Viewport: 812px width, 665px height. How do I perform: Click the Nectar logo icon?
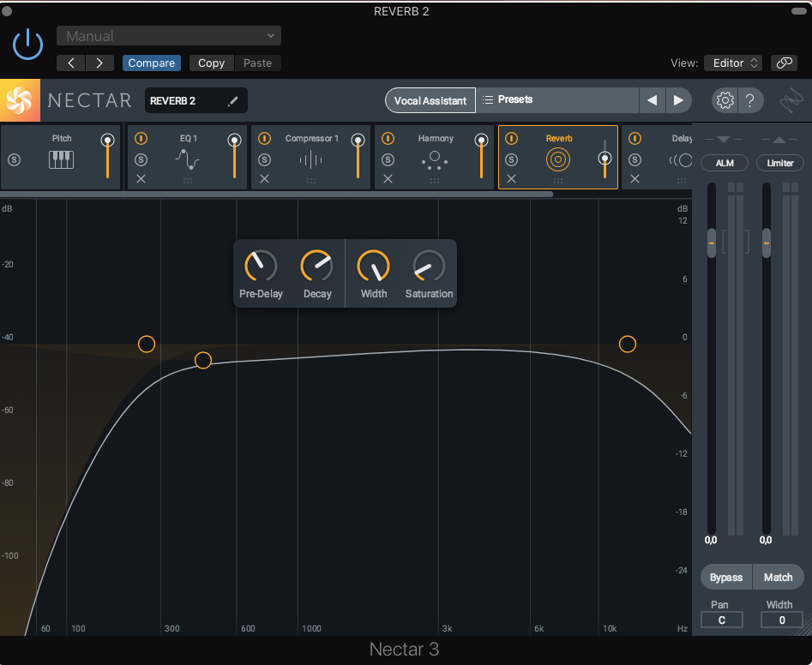20,100
